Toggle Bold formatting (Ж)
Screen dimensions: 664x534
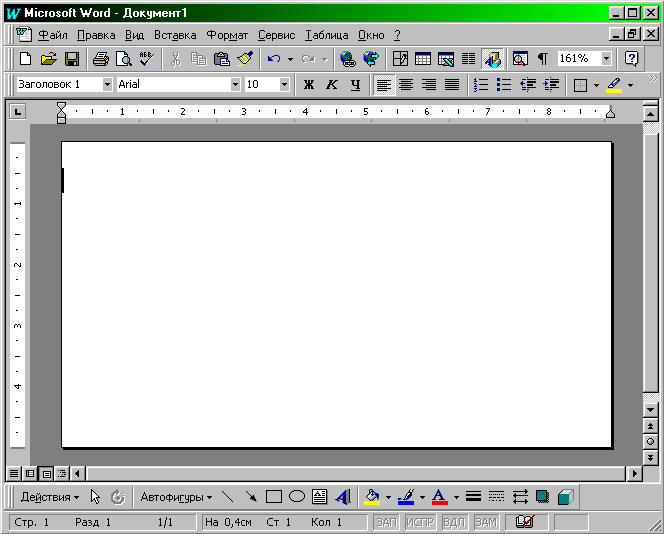[x=309, y=85]
